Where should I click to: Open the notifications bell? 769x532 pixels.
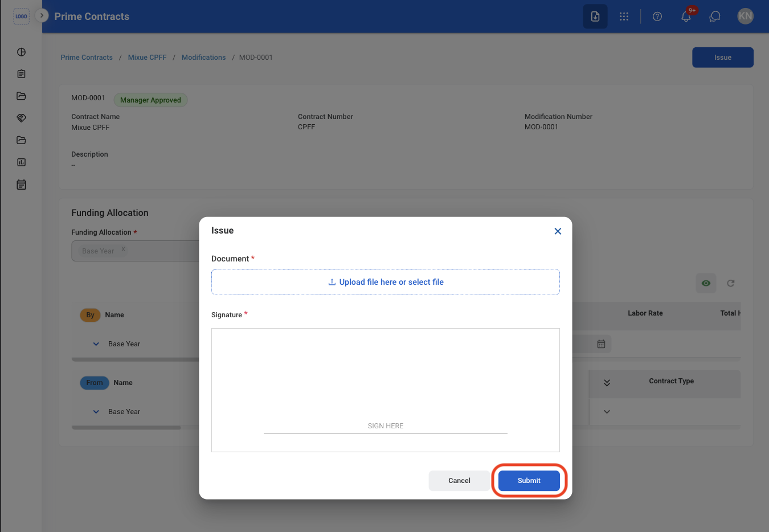[x=686, y=17]
